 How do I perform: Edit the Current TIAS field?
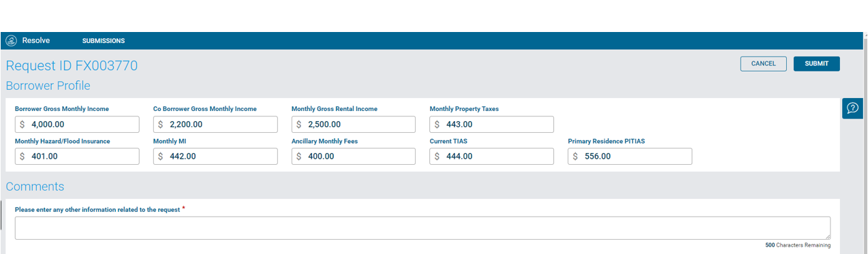pos(492,157)
